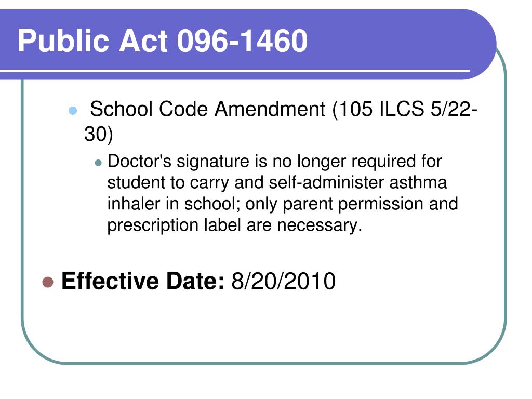Image resolution: width=532 pixels, height=399 pixels.
Task: Click the bold Effective Date label
Action: pos(143,281)
